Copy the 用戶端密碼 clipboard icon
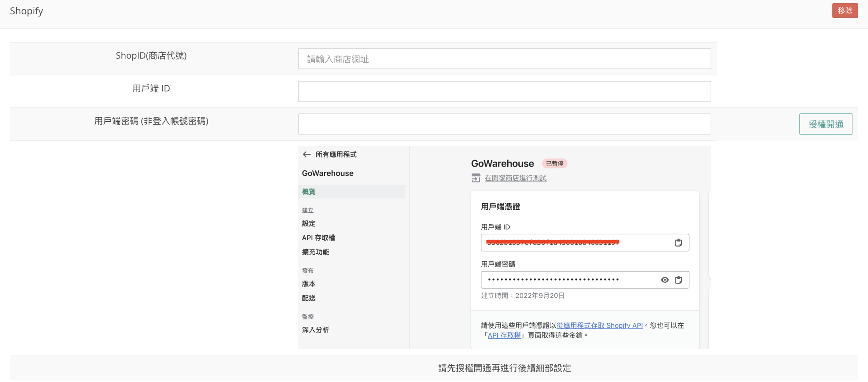 (x=678, y=280)
